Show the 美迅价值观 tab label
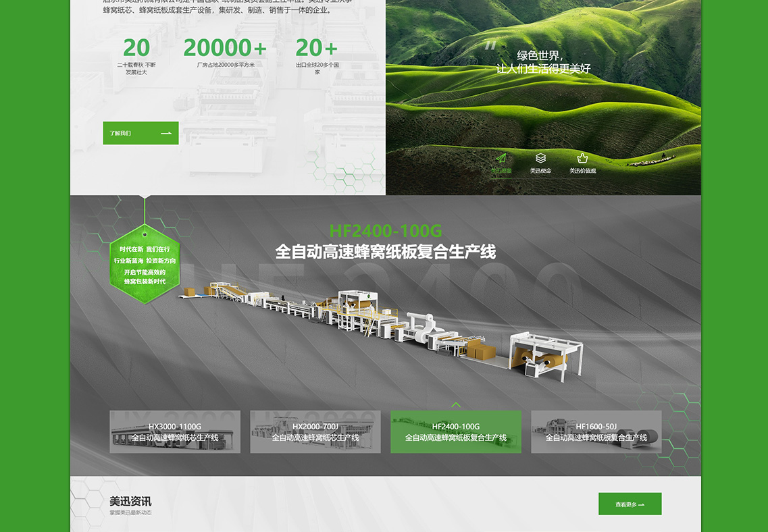 [582, 171]
